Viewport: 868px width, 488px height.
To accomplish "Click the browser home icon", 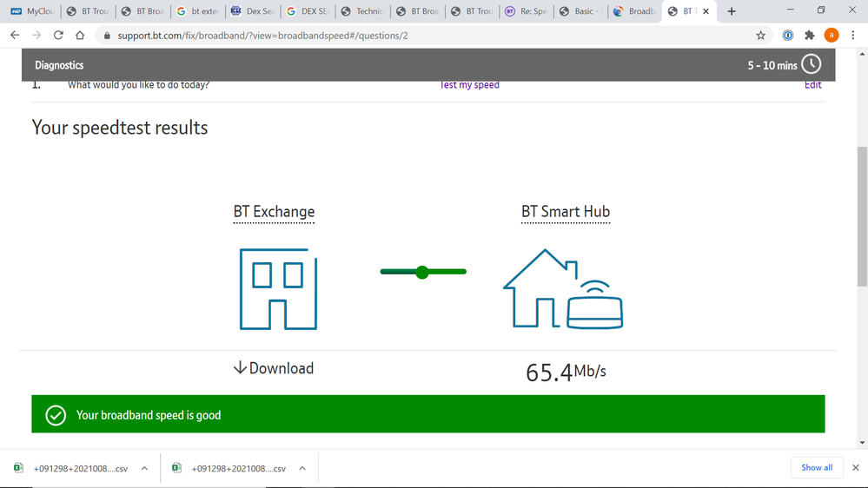I will (80, 36).
